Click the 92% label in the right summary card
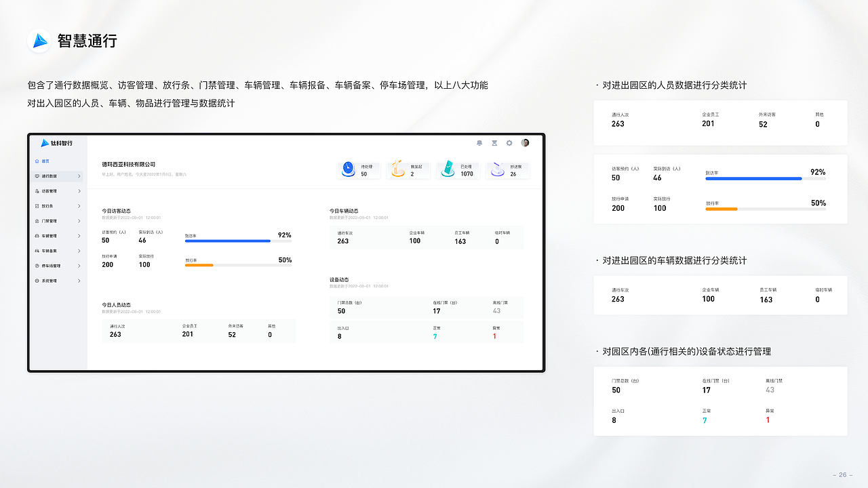This screenshot has width=868, height=488. (x=818, y=172)
